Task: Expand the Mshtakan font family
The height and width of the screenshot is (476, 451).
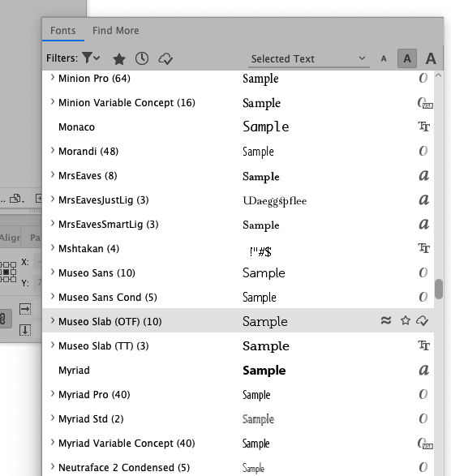Action: (x=53, y=247)
